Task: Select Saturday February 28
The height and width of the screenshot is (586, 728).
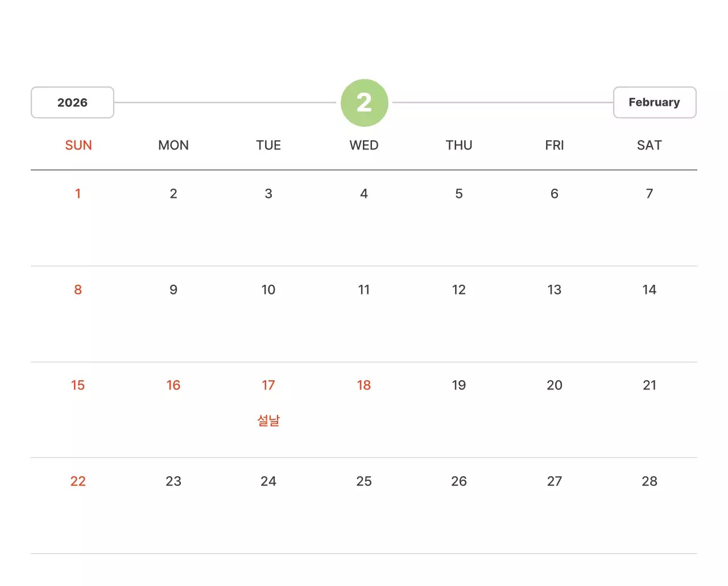Action: [649, 481]
